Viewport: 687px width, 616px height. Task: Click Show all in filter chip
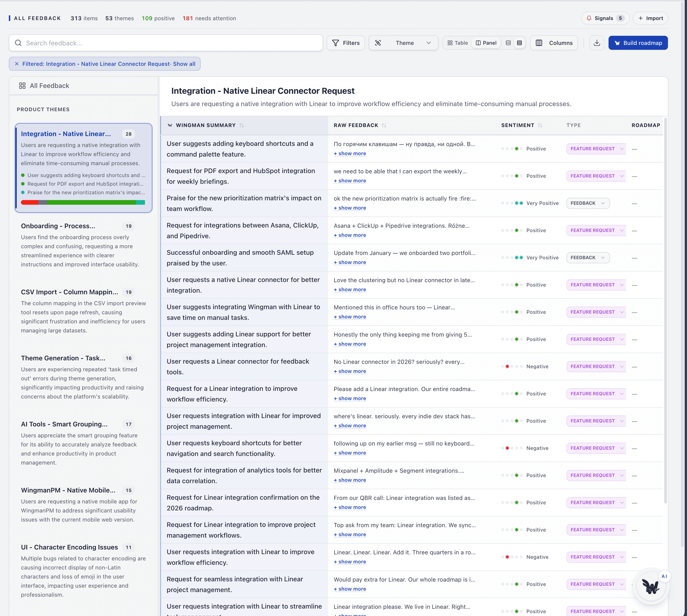pyautogui.click(x=184, y=64)
